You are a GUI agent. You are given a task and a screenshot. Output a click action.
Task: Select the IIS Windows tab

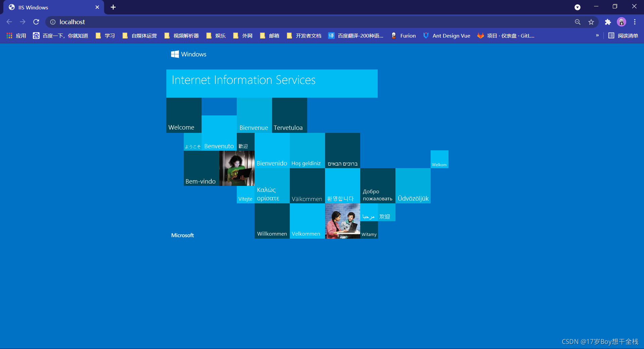pyautogui.click(x=54, y=7)
